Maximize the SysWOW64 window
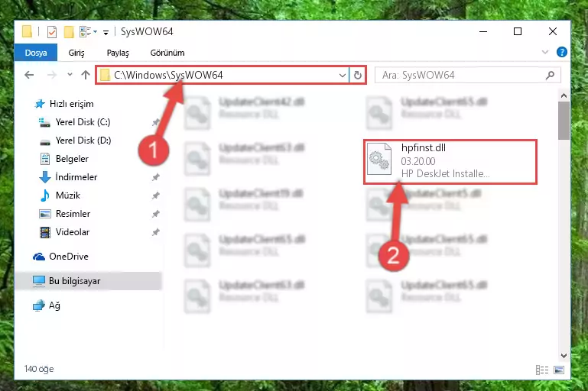This screenshot has width=588, height=391. pyautogui.click(x=518, y=32)
